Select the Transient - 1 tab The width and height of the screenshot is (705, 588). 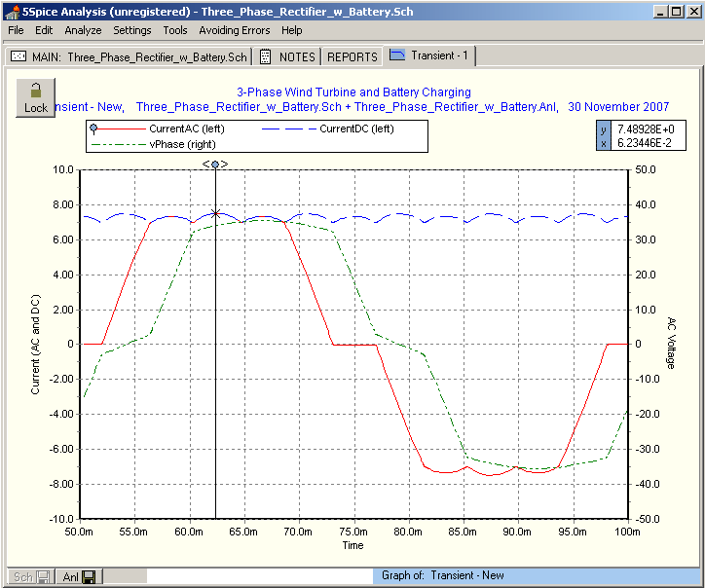tap(429, 55)
